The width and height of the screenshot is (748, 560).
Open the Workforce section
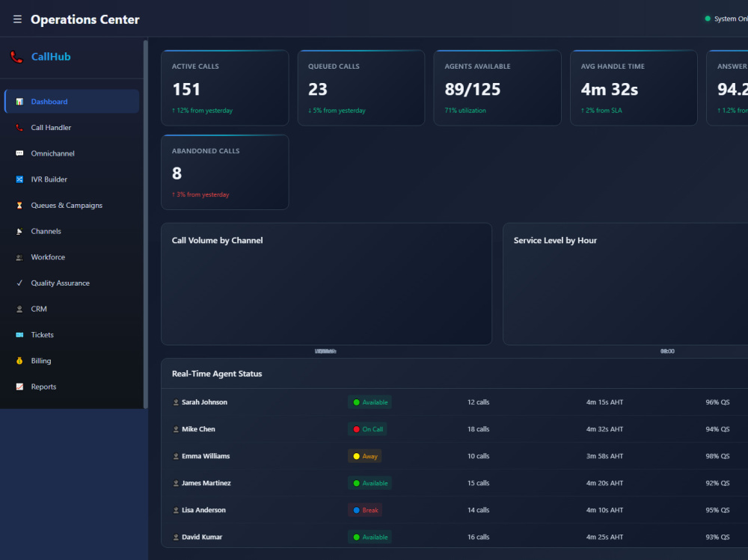[x=72, y=257]
